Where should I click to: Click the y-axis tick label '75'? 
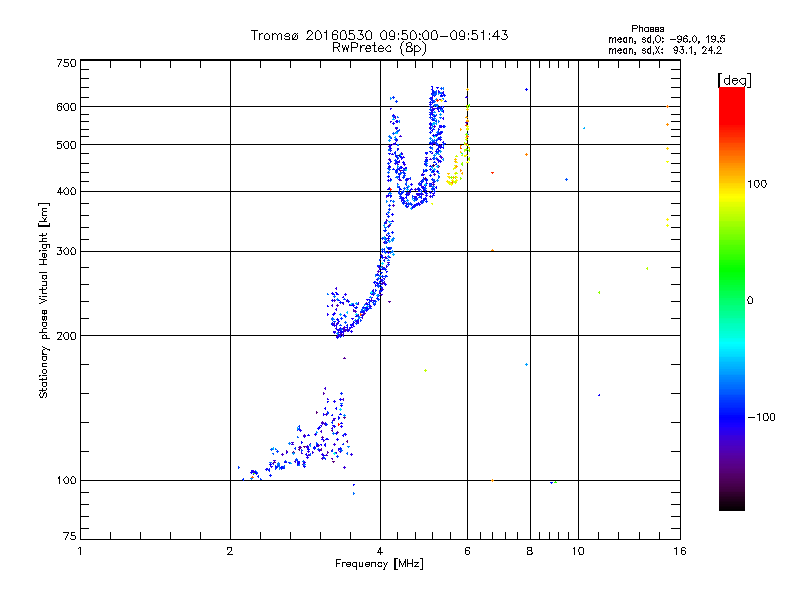coord(70,536)
